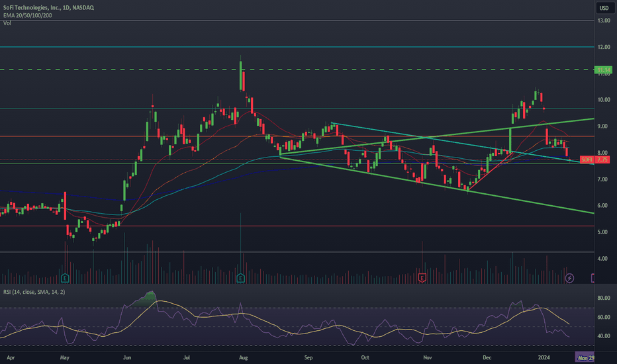Click the Jun label on time axis
The height and width of the screenshot is (364, 617).
126,357
